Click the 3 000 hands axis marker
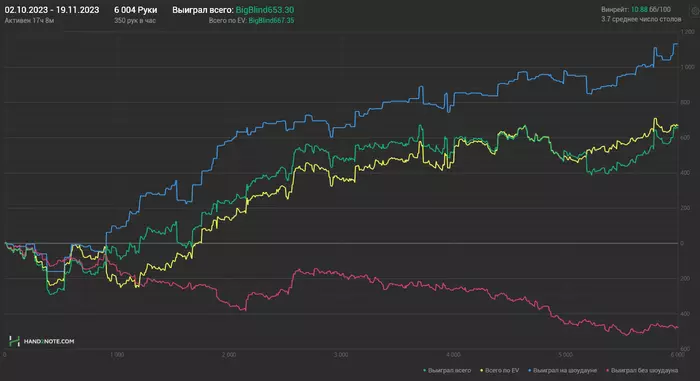This screenshot has width=700, height=381. coord(341,355)
